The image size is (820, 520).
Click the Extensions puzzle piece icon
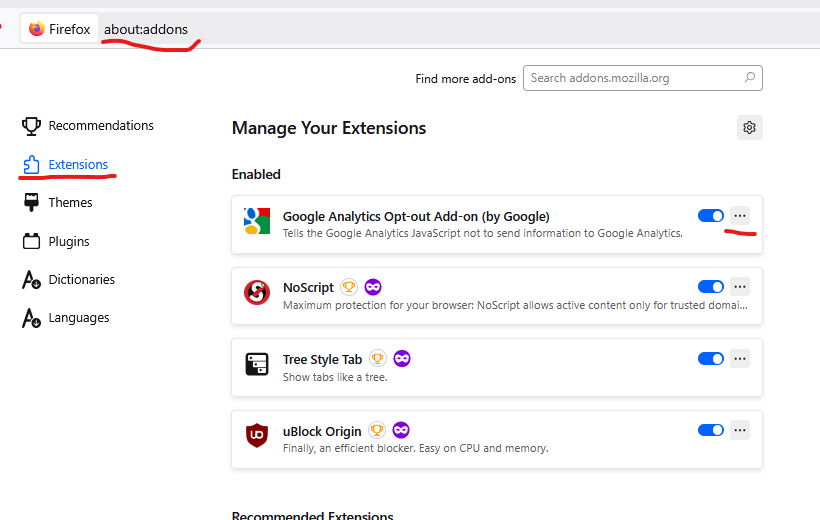(31, 164)
